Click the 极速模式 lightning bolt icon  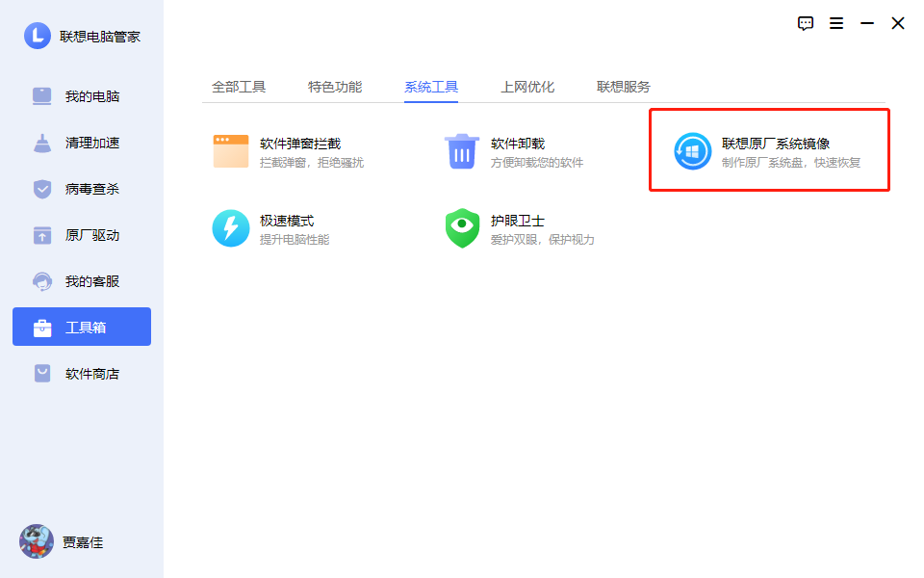click(231, 228)
